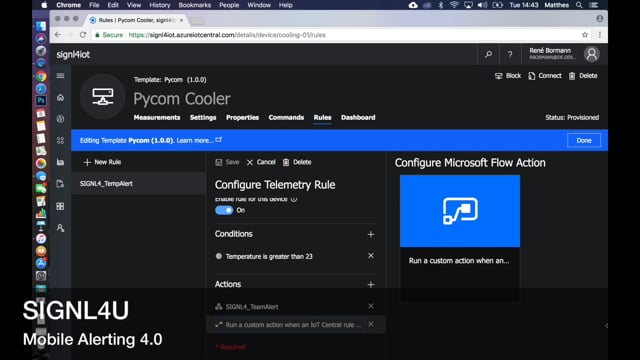The height and width of the screenshot is (360, 640).
Task: Add a new condition with plus icon
Action: click(x=371, y=234)
